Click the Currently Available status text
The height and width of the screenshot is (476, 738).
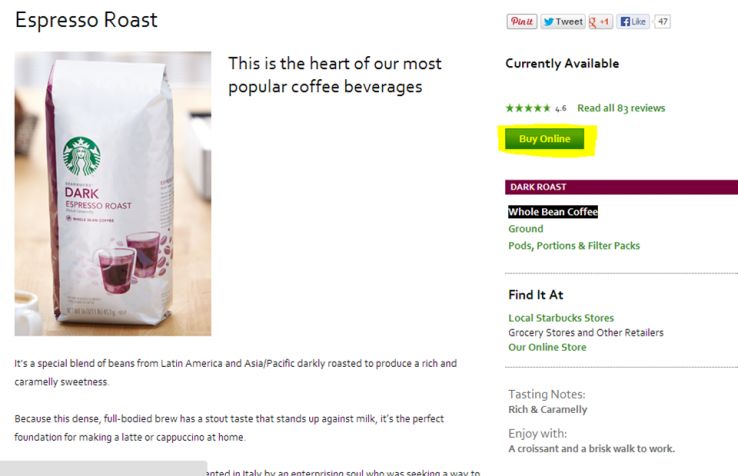pos(562,64)
